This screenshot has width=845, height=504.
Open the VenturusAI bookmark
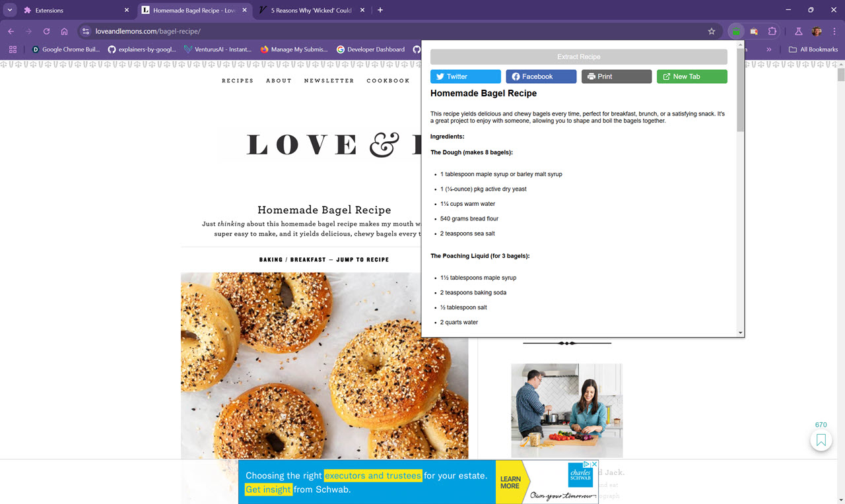pos(218,49)
